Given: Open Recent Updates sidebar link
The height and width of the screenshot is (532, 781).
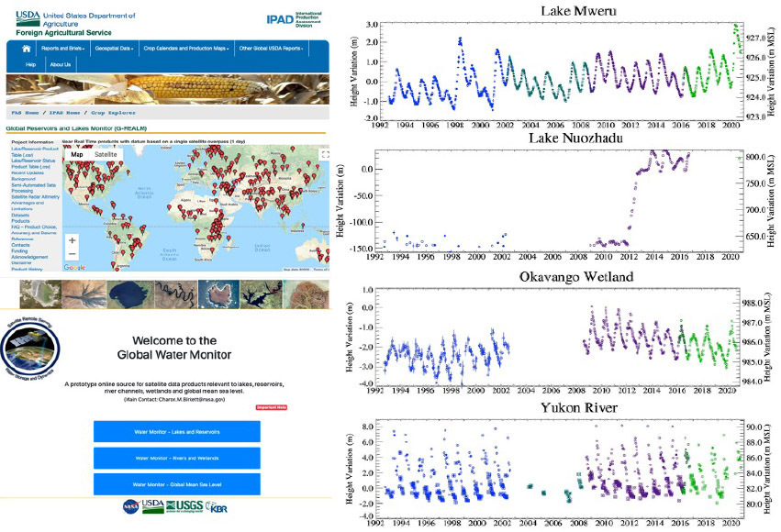Looking at the screenshot, I should (28, 172).
